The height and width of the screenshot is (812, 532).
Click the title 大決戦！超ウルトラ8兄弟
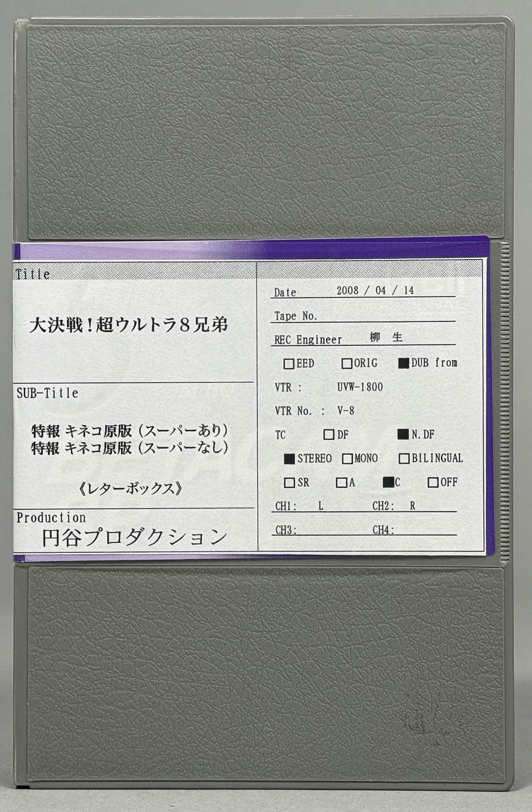pos(129,326)
